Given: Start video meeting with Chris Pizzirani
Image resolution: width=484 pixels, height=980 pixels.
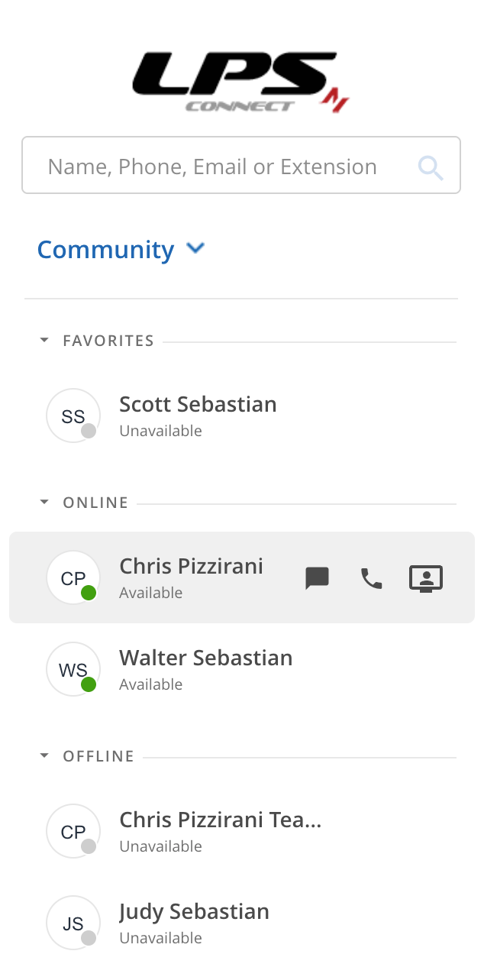Looking at the screenshot, I should click(x=426, y=578).
